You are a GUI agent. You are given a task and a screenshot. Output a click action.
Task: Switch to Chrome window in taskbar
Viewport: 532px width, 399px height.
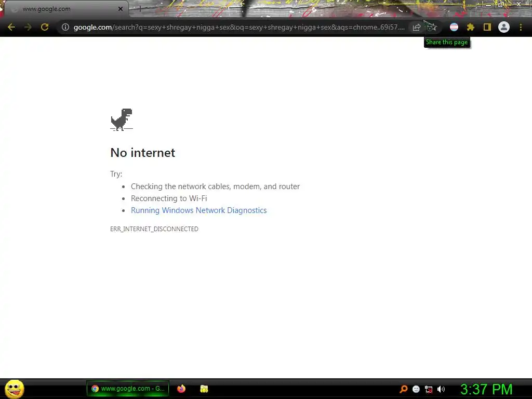[x=128, y=389]
